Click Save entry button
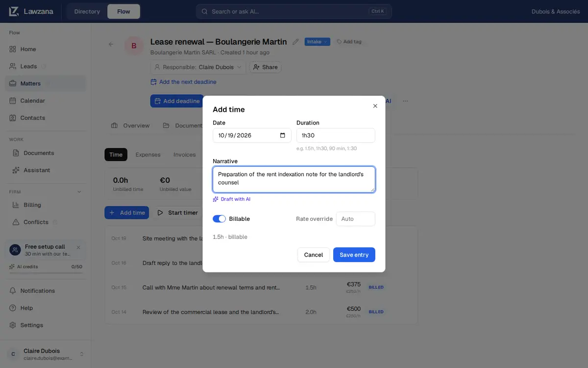 [x=354, y=255]
